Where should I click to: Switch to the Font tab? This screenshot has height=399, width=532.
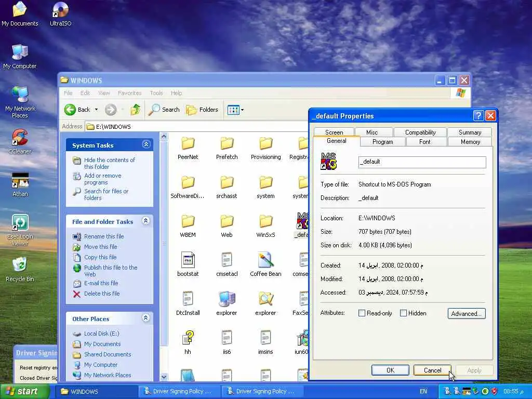coord(425,142)
